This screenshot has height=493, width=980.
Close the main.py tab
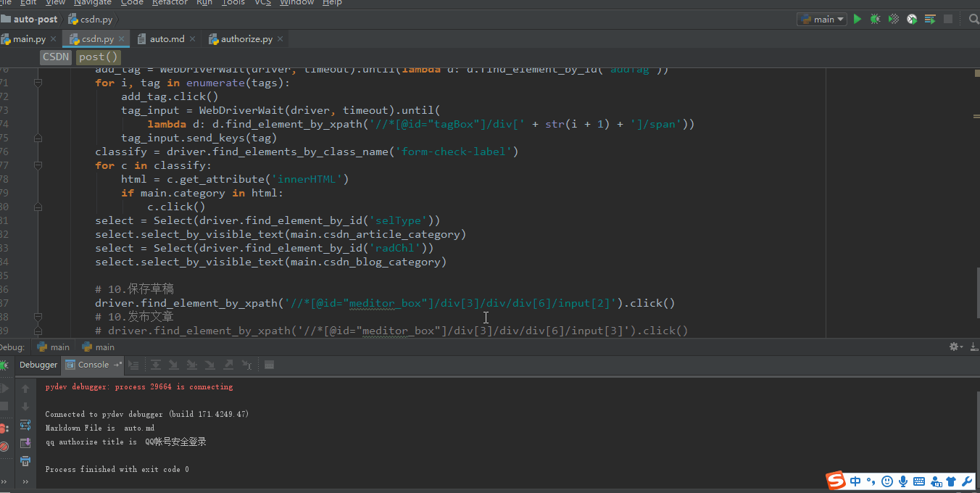[54, 39]
